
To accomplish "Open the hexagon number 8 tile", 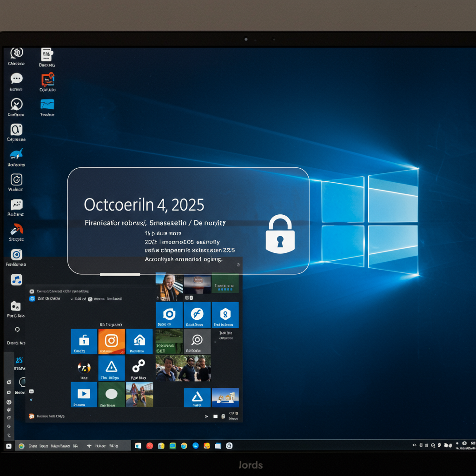I will [225, 315].
